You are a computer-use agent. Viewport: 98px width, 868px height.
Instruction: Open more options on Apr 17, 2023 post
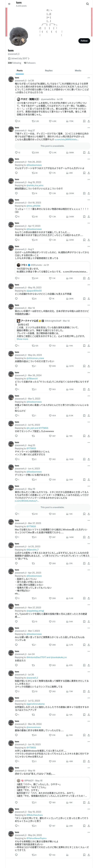coord(89,223)
